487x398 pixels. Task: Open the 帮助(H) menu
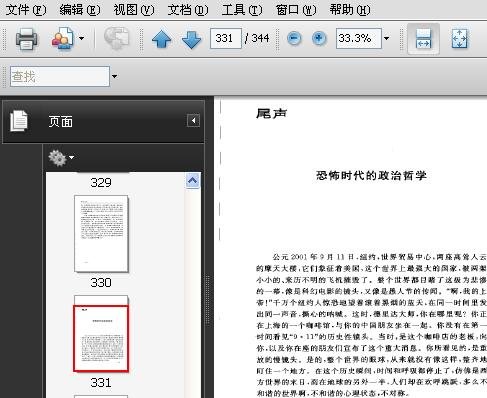coord(350,10)
